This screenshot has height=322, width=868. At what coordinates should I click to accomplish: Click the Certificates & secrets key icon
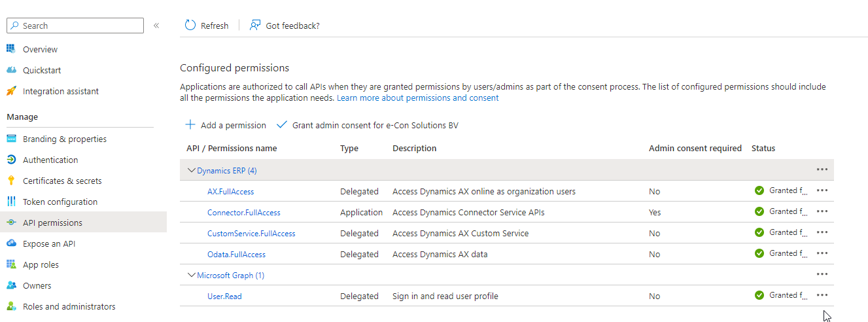[x=10, y=181]
